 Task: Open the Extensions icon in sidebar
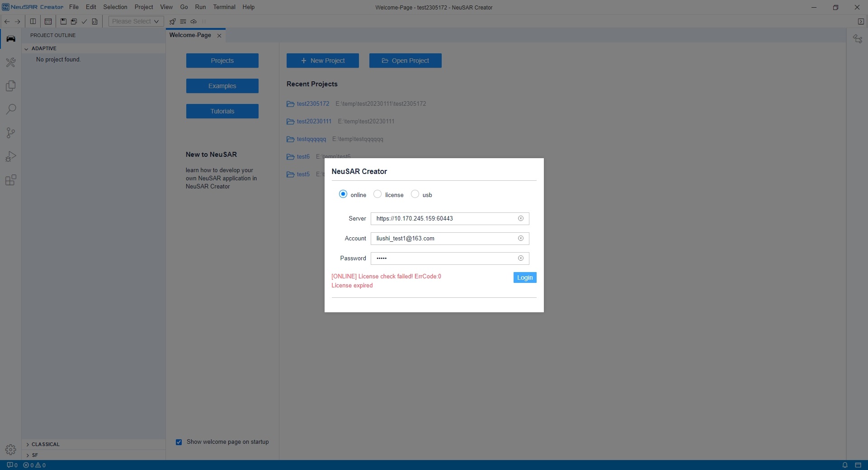11,180
